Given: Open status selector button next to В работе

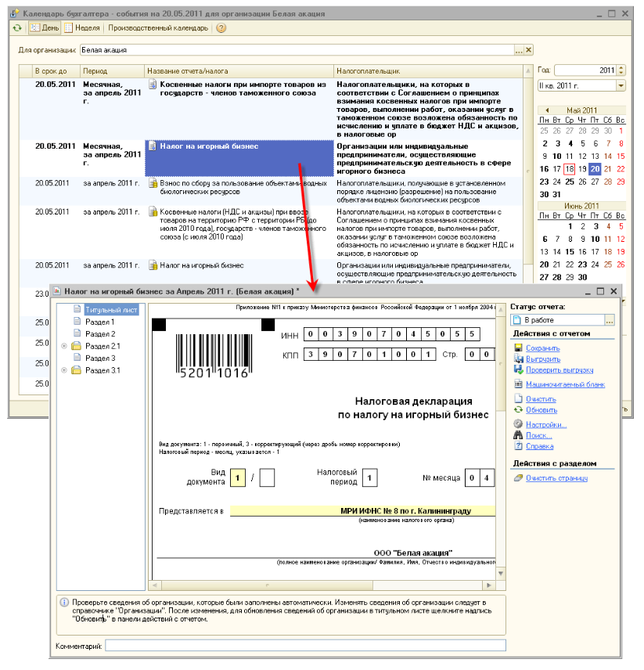Looking at the screenshot, I should point(610,321).
